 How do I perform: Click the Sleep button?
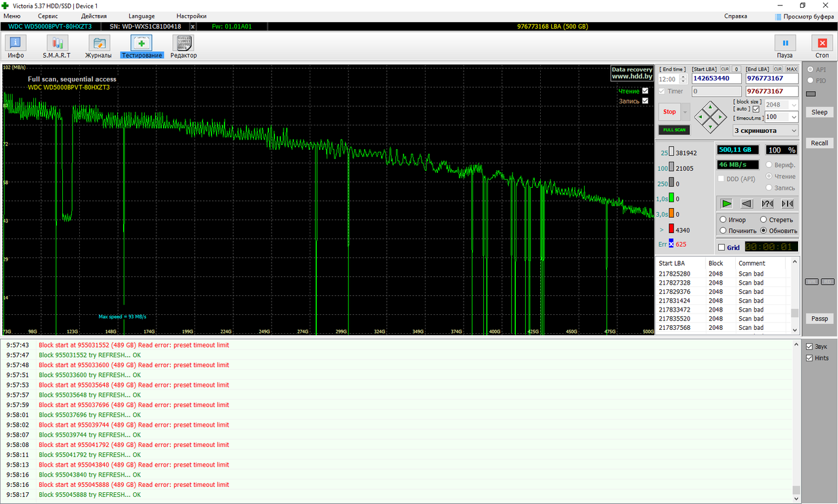point(820,112)
